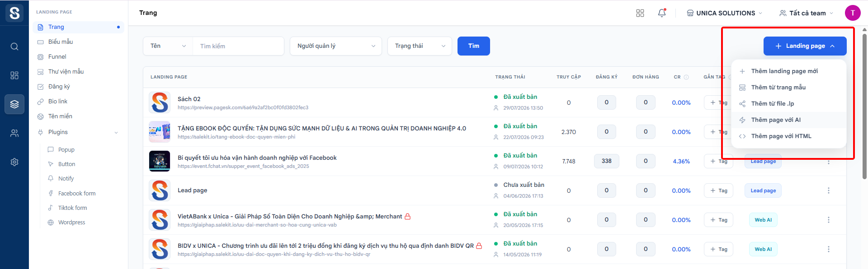Click the CR info icon
The image size is (868, 269).
point(686,77)
